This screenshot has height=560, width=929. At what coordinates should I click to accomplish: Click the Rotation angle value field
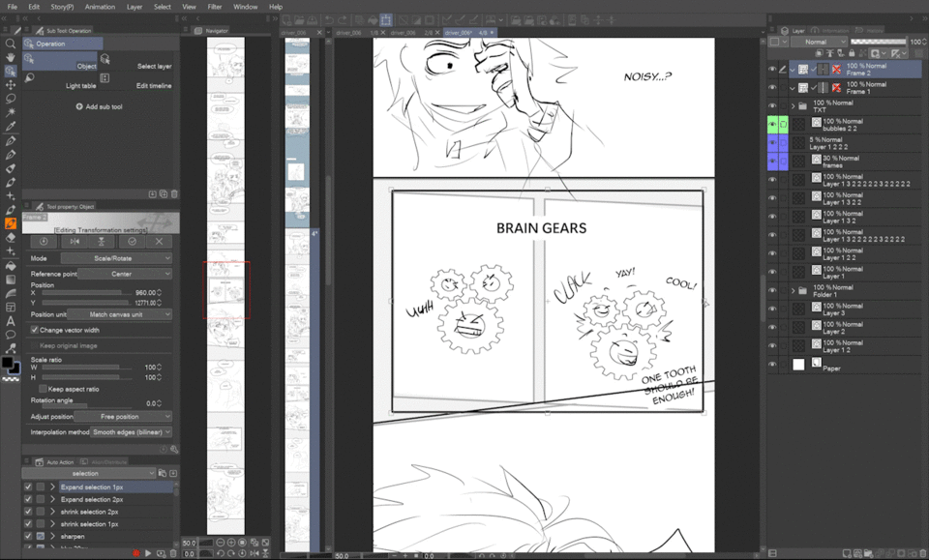click(x=150, y=403)
